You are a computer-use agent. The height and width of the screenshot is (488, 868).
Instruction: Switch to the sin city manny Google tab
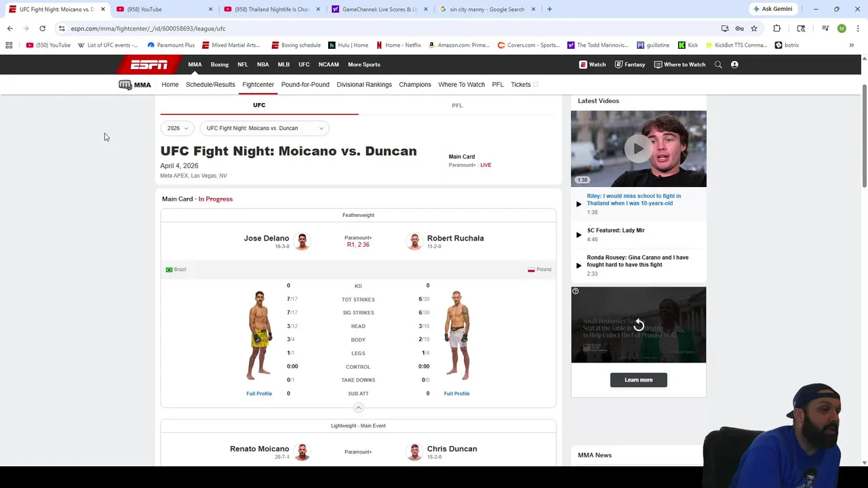(487, 9)
